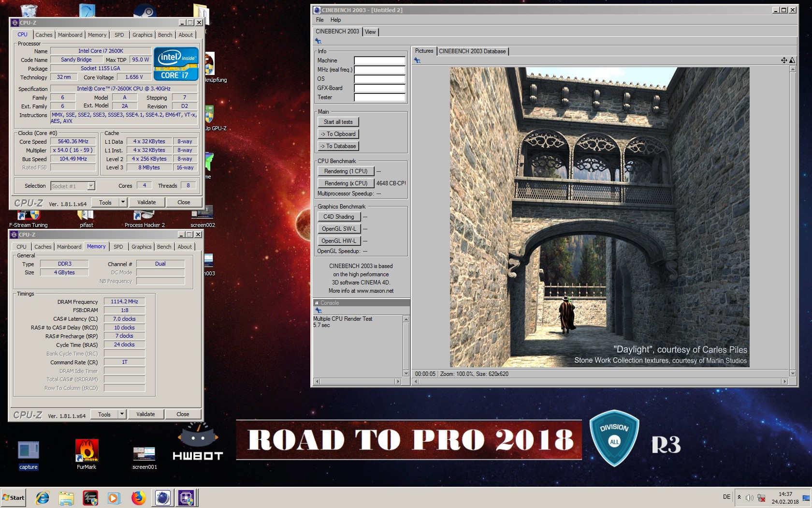Open the Tools dropdown arrow in upper CPU-Z

[x=123, y=202]
